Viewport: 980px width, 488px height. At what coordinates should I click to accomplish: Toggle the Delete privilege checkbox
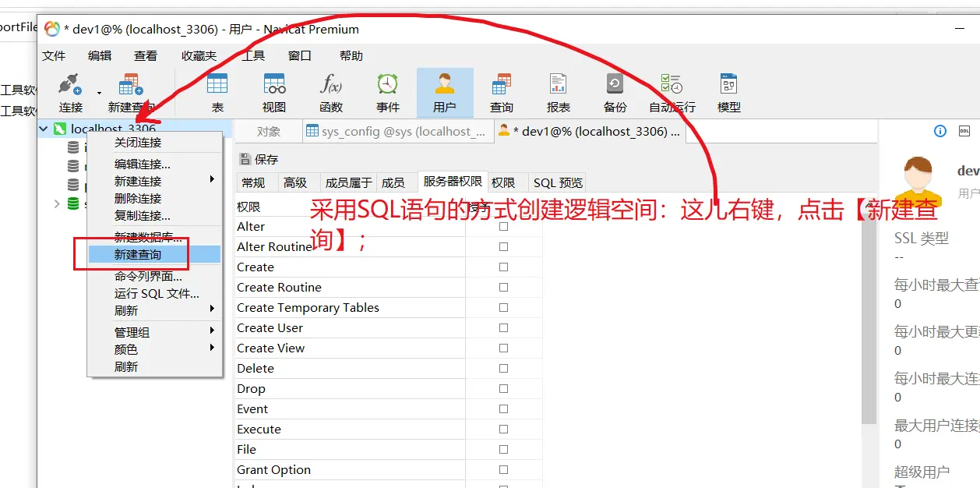[x=503, y=368]
